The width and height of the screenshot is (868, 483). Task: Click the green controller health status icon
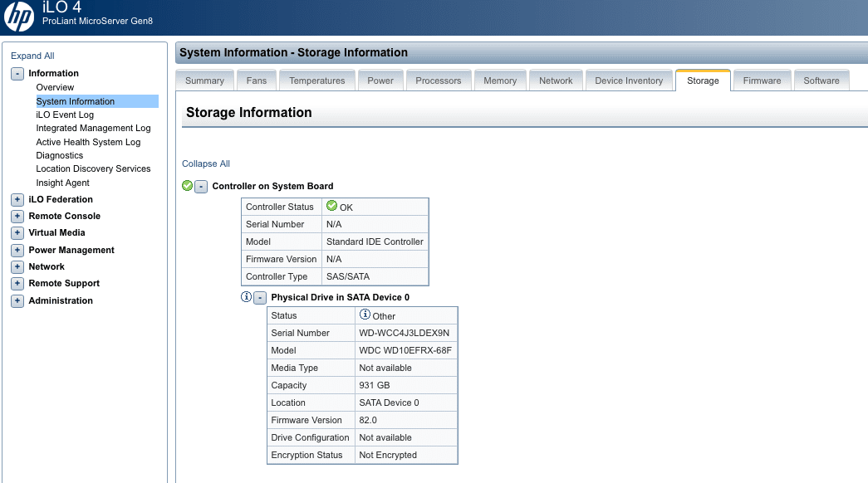[188, 186]
